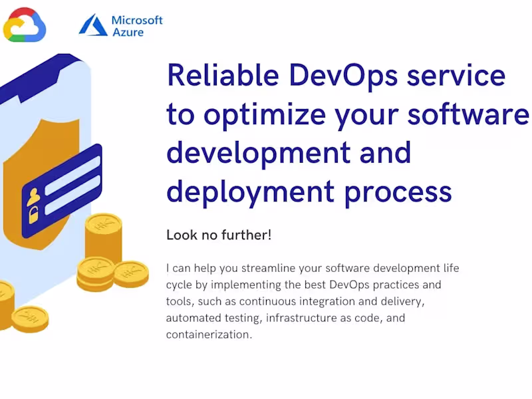Image resolution: width=532 pixels, height=399 pixels.
Task: Click the Google Cloud logo
Action: pyautogui.click(x=25, y=25)
